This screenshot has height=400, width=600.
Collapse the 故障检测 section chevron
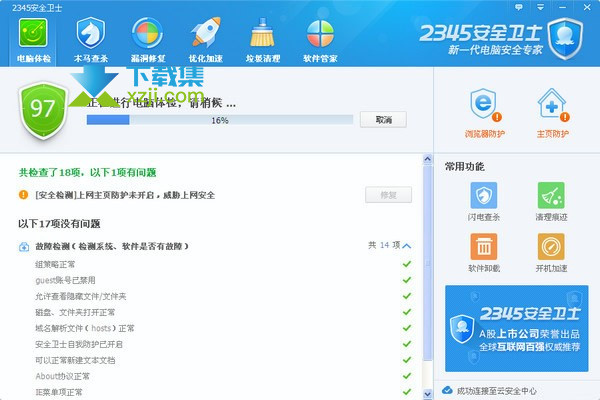point(407,246)
